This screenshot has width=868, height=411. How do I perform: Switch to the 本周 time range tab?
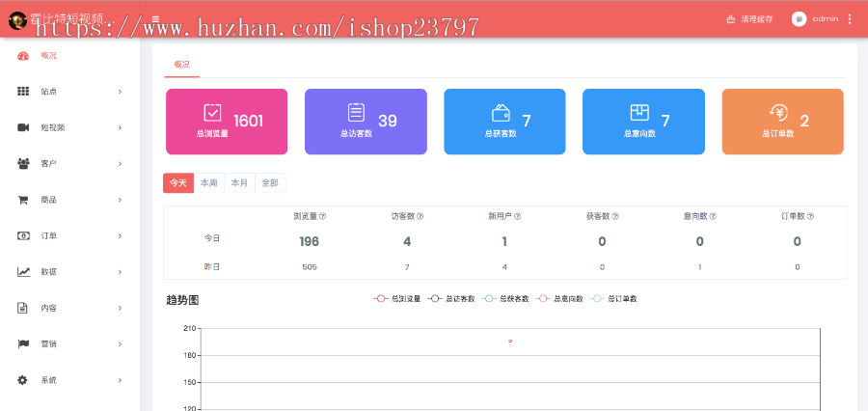click(x=208, y=182)
